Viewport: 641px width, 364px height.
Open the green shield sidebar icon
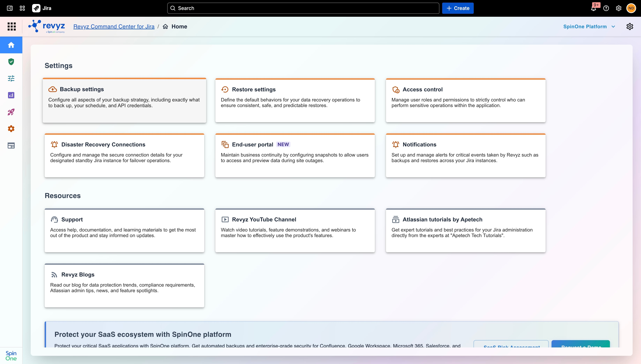point(11,62)
